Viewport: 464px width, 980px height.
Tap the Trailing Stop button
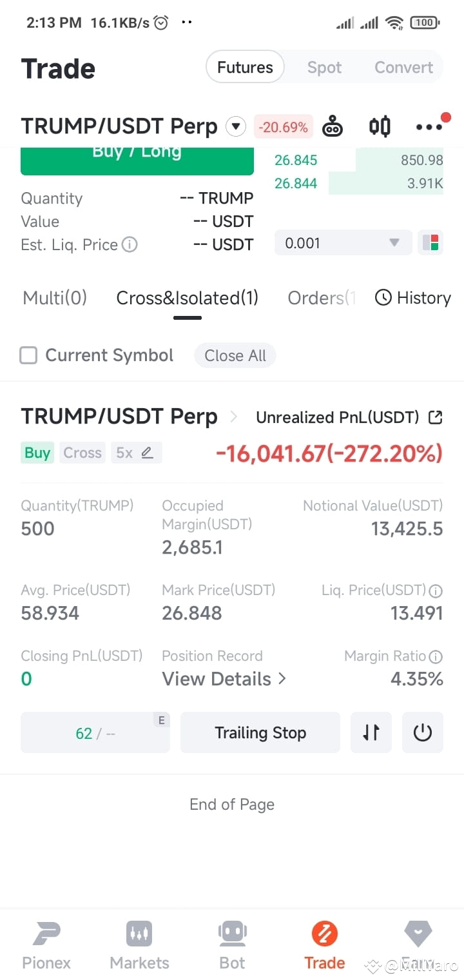[x=260, y=732]
